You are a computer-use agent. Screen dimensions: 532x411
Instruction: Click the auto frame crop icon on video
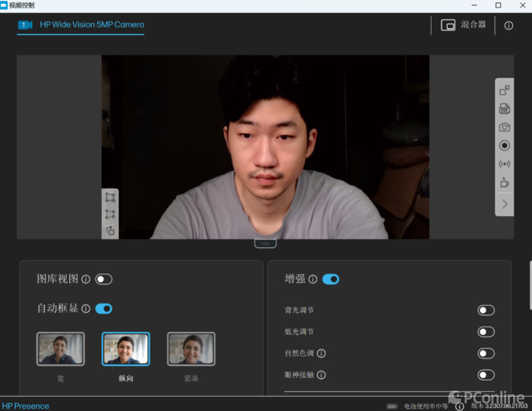pyautogui.click(x=110, y=198)
